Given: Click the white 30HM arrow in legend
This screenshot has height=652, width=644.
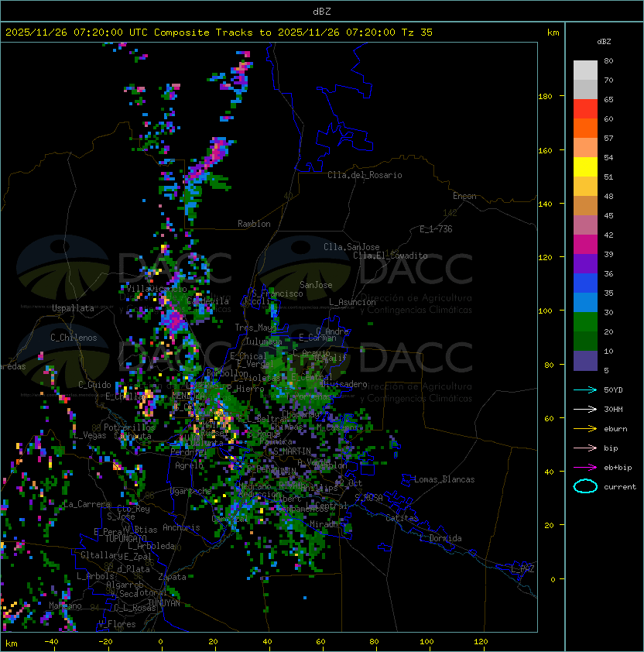Looking at the screenshot, I should [x=585, y=410].
